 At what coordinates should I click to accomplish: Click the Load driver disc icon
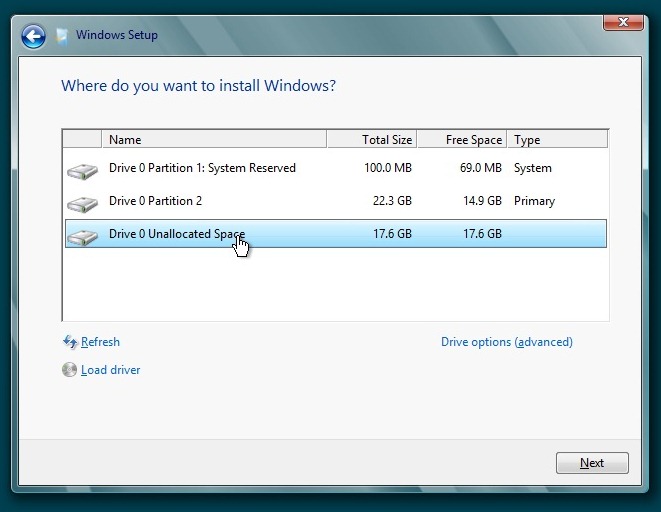pyautogui.click(x=70, y=370)
